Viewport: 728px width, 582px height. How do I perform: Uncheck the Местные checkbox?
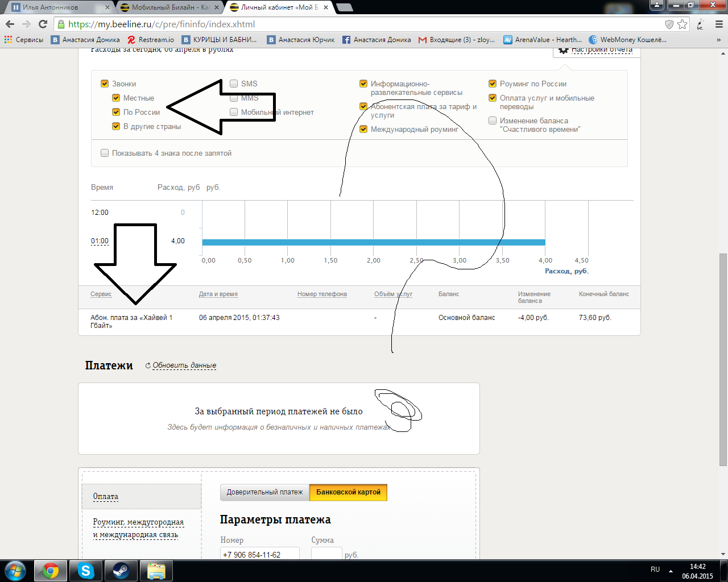click(116, 98)
